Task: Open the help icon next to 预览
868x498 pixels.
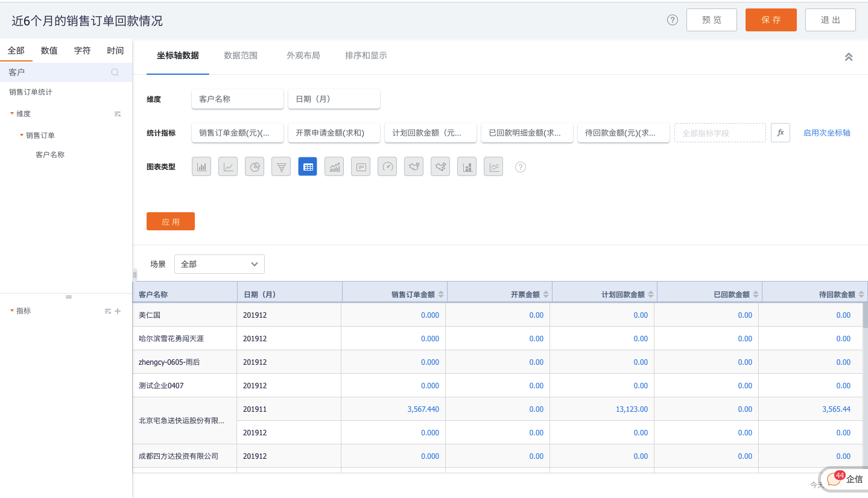Action: [x=673, y=20]
